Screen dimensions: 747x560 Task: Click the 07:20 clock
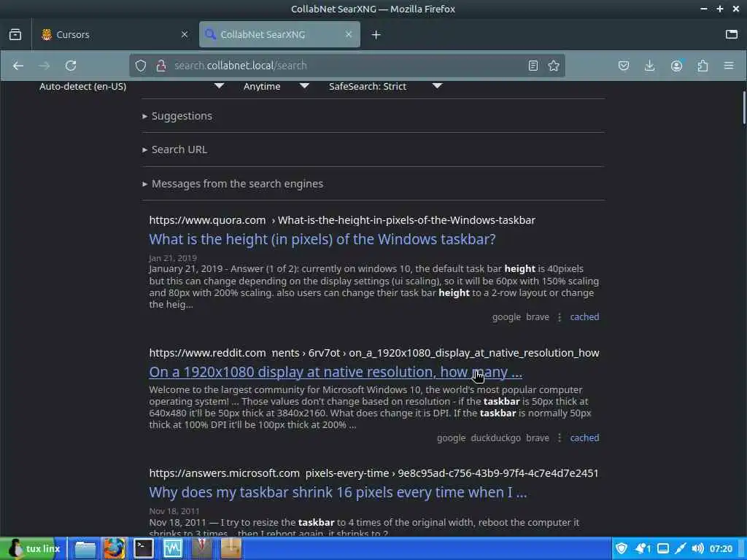click(x=721, y=548)
